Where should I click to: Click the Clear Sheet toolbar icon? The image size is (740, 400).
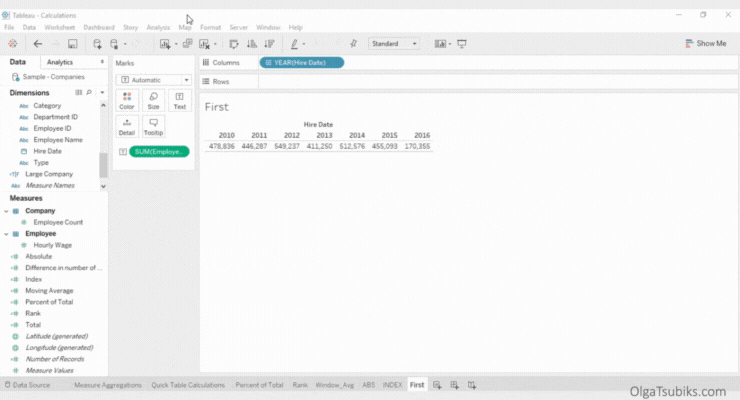click(x=204, y=44)
